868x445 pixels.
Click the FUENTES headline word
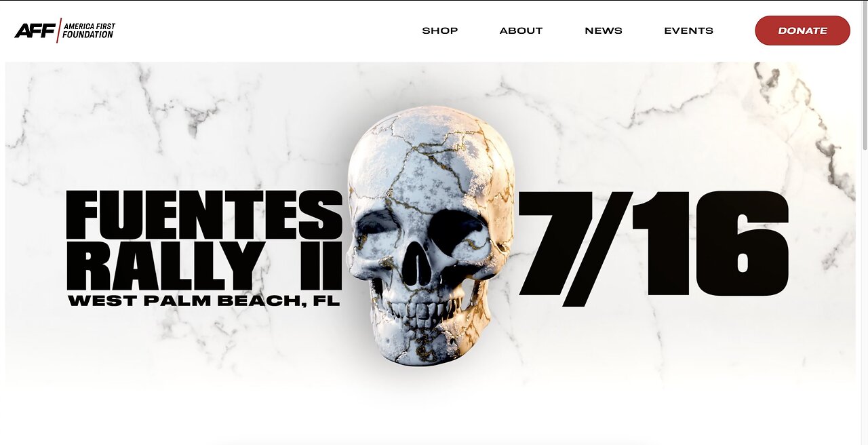(x=205, y=214)
